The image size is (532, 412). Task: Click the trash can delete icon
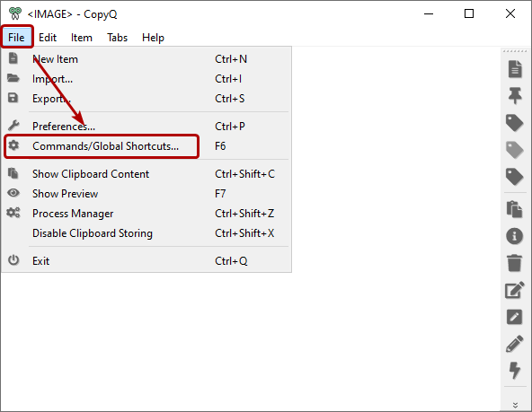(x=515, y=263)
